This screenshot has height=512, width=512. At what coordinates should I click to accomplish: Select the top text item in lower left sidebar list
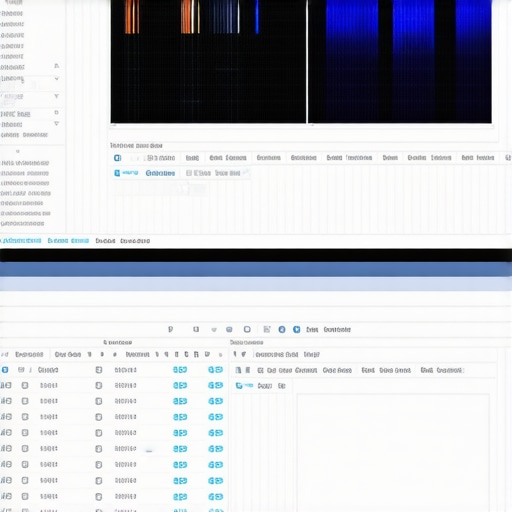click(25, 163)
